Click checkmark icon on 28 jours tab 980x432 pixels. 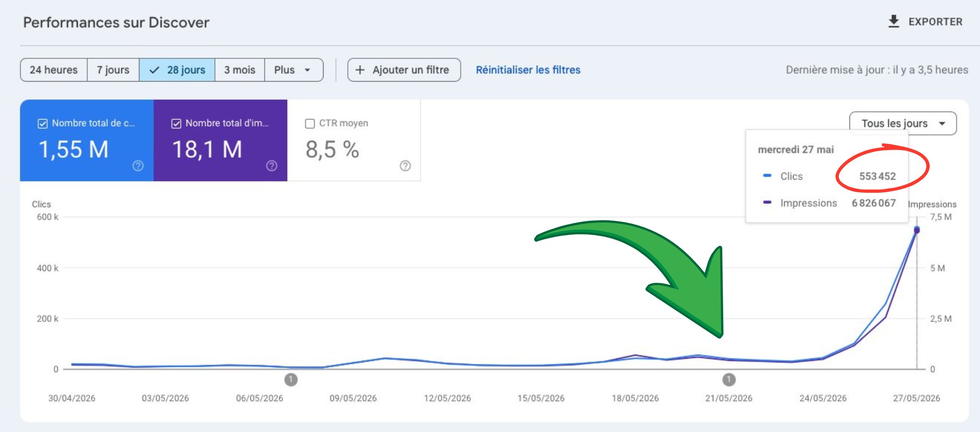click(154, 70)
